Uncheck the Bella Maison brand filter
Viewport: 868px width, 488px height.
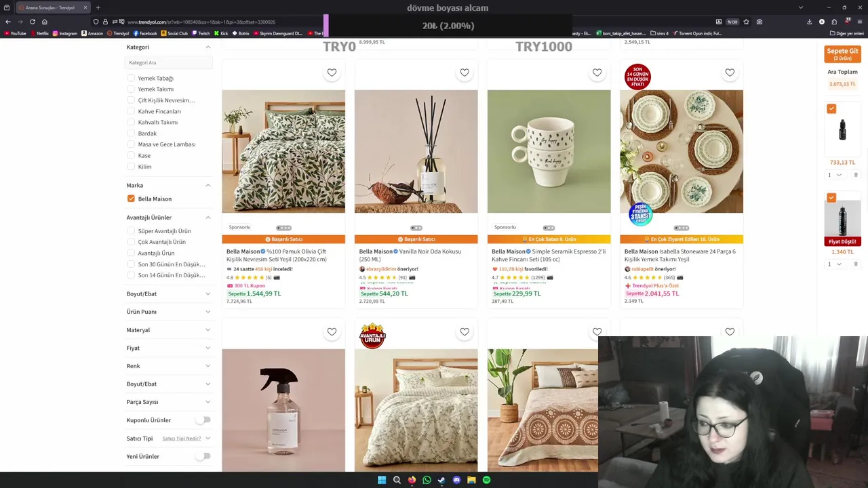(131, 199)
